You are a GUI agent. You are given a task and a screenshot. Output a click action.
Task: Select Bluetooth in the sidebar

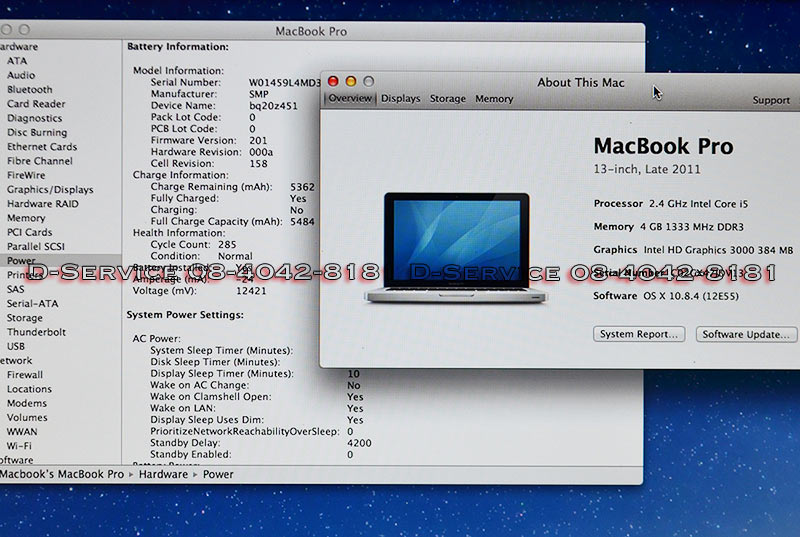[x=30, y=89]
